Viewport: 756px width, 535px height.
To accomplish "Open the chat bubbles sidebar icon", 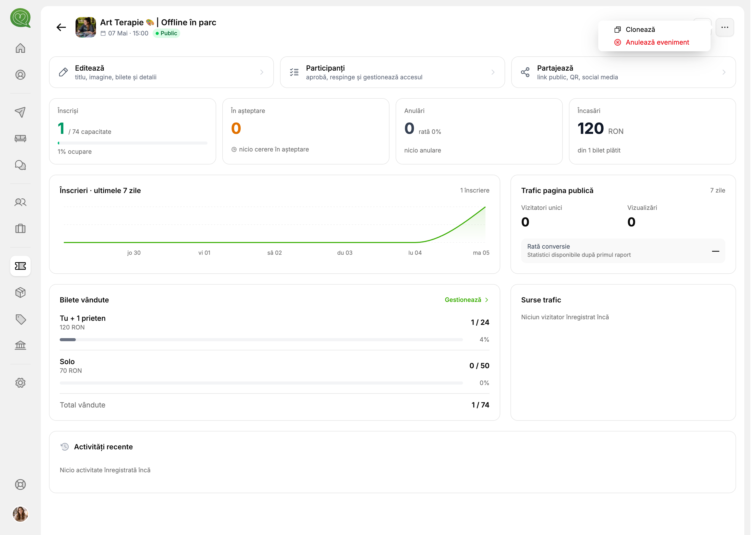I will [20, 165].
